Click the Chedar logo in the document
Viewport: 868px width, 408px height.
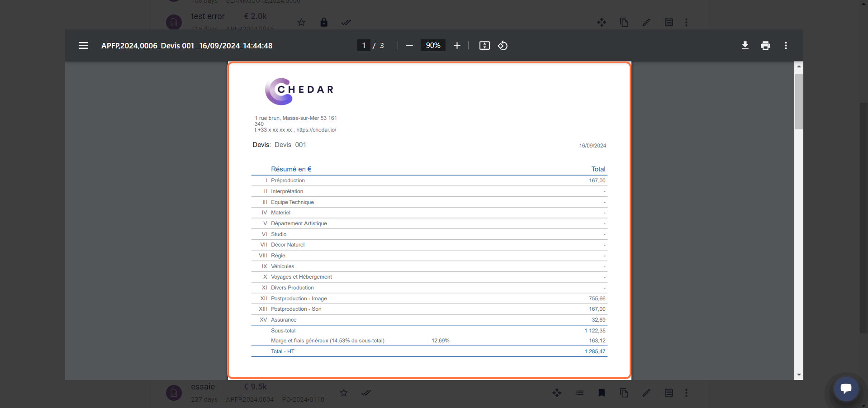pos(299,91)
